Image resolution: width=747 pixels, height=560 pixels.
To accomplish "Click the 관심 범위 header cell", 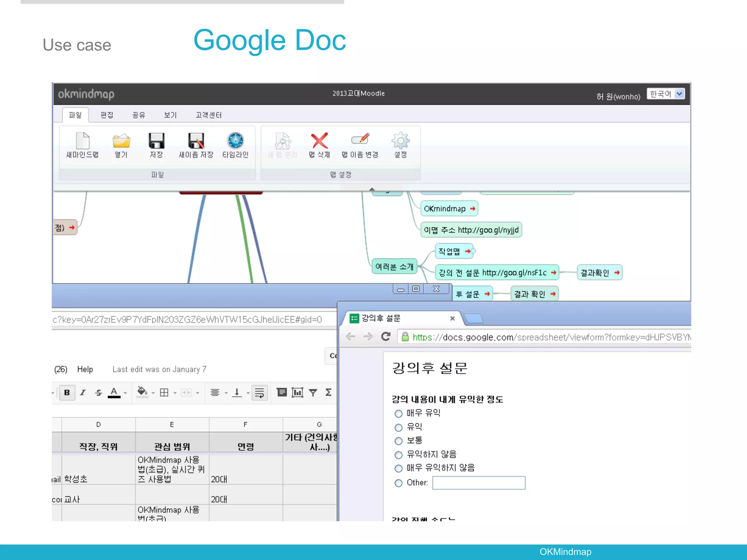I will tap(172, 443).
